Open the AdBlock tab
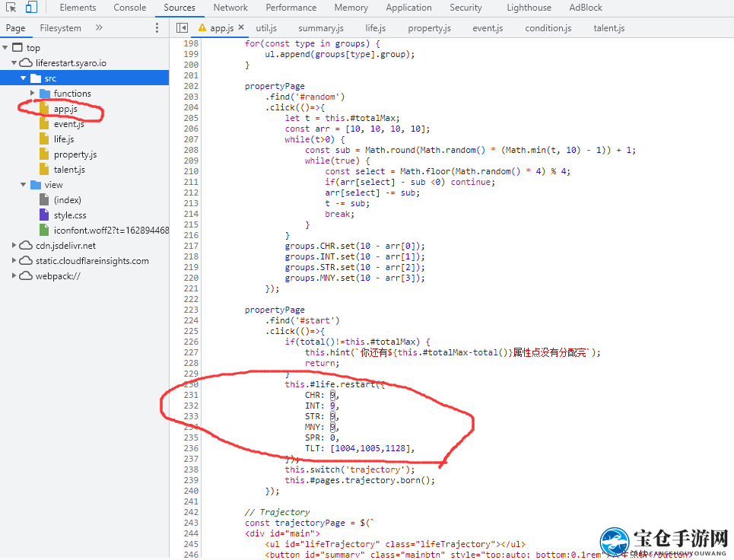Image resolution: width=734 pixels, height=560 pixels. (586, 8)
